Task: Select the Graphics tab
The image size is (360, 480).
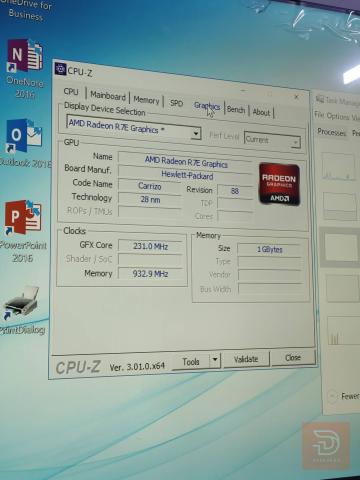Action: pyautogui.click(x=207, y=106)
